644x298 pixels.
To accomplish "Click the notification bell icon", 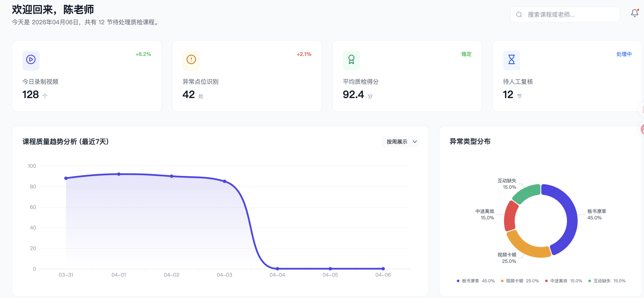I will (634, 13).
